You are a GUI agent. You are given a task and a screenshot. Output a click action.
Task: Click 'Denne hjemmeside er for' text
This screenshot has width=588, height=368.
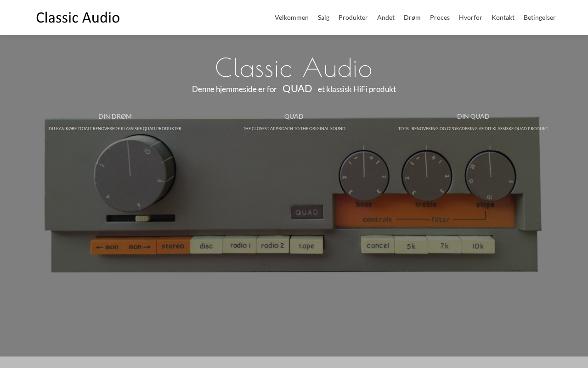[x=234, y=89]
